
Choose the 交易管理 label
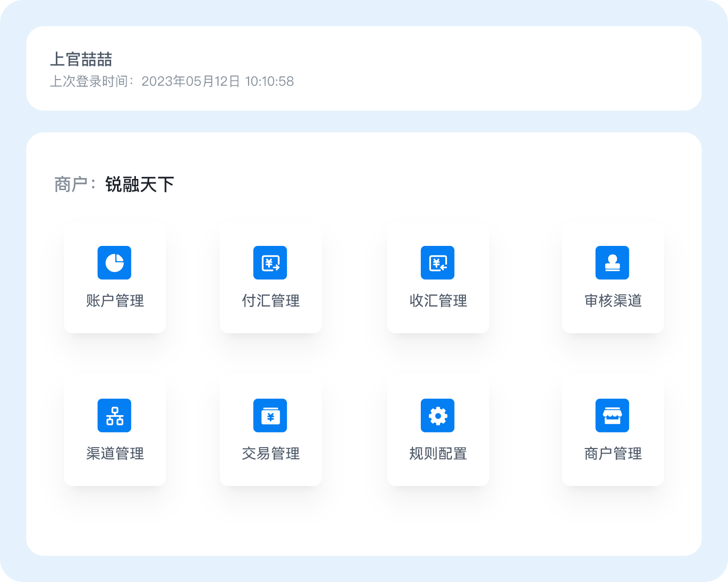[x=271, y=453]
